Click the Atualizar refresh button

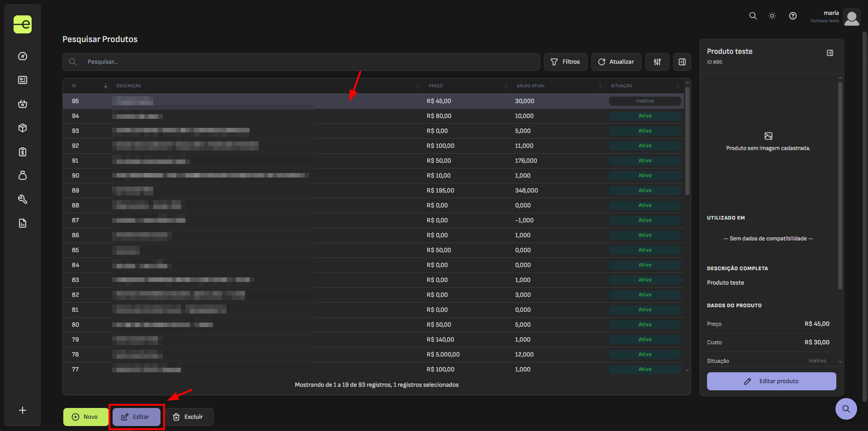616,62
